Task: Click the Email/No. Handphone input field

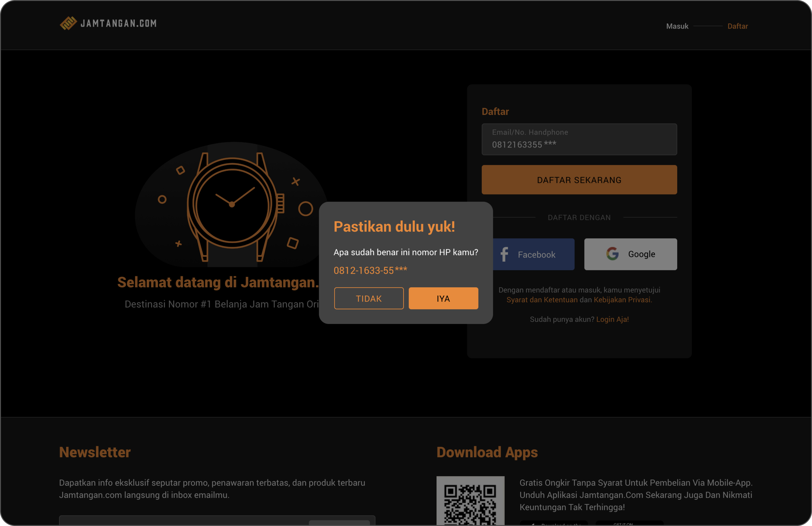Action: pyautogui.click(x=579, y=139)
